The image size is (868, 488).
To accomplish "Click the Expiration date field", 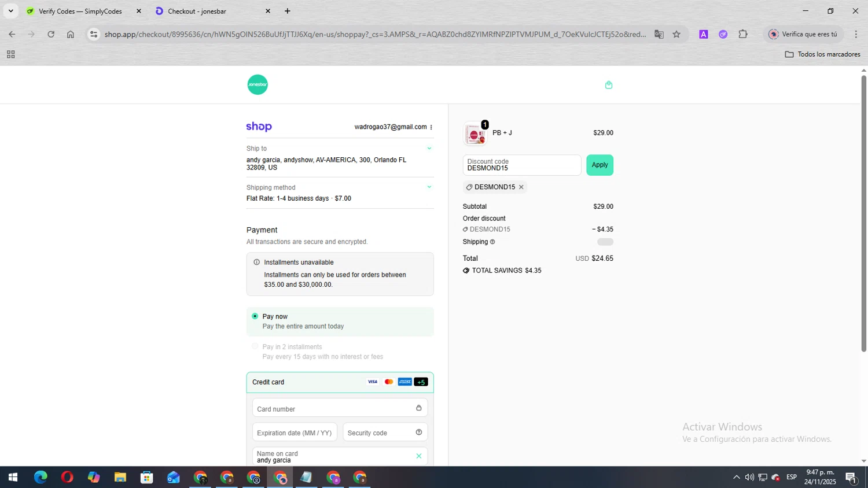I will pos(295,432).
